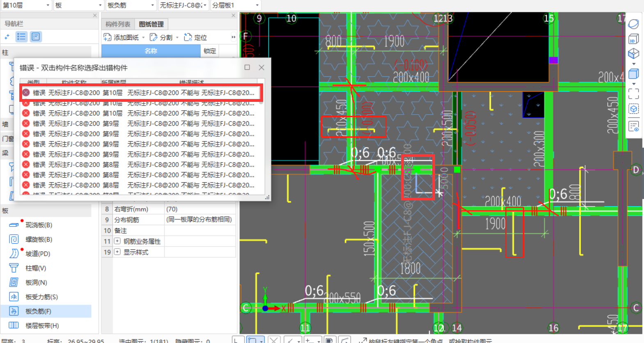The height and width of the screenshot is (343, 644).
Task: Expand more drawing toolbar options chevron
Action: coord(233,37)
